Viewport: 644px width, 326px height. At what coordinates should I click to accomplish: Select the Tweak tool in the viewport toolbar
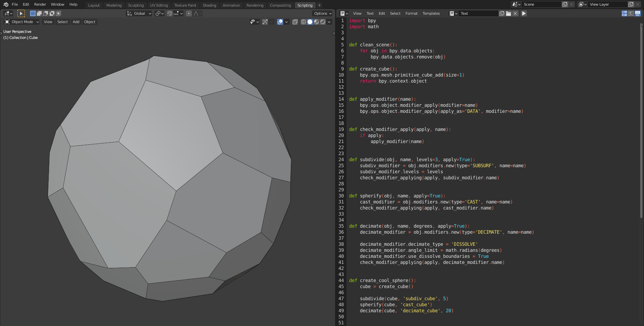coord(21,13)
